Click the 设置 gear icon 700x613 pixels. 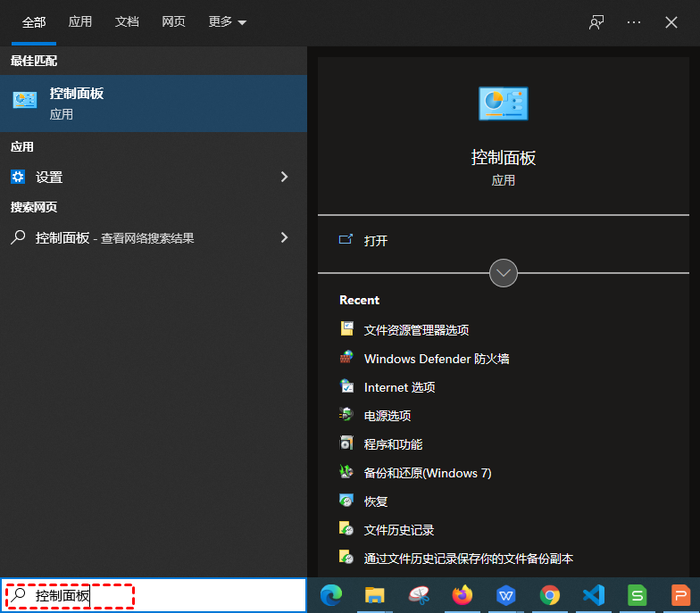point(18,177)
